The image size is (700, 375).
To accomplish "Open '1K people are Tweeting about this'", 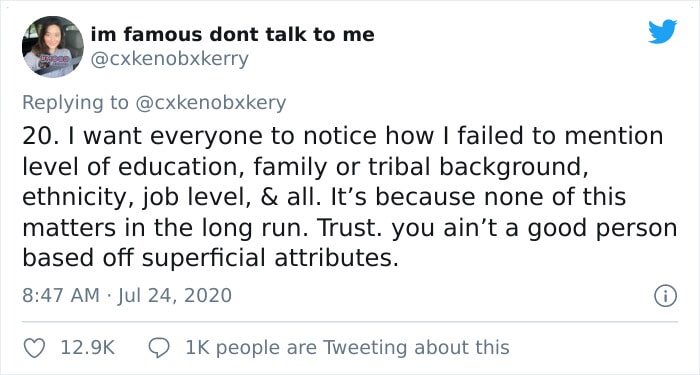I will pyautogui.click(x=347, y=348).
